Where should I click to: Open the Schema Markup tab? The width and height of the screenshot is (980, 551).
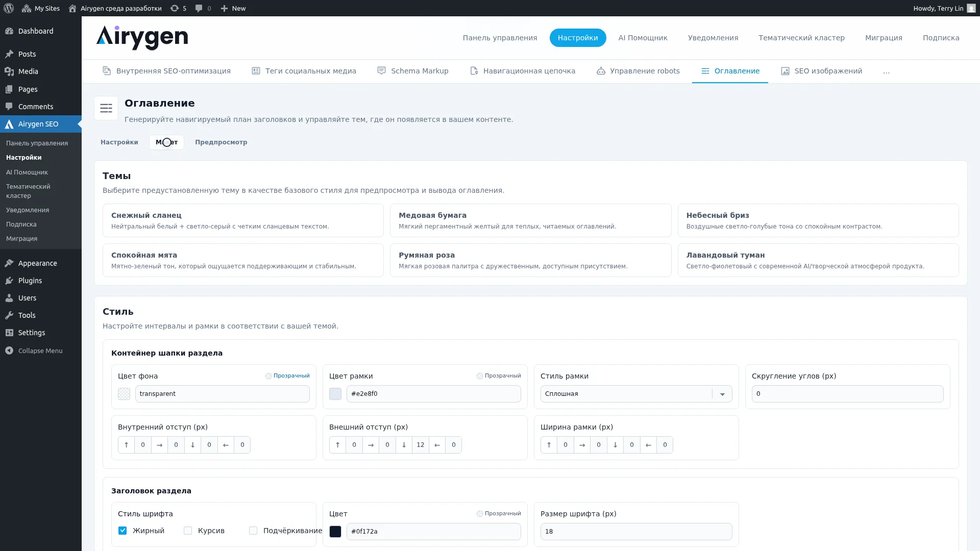coord(412,71)
